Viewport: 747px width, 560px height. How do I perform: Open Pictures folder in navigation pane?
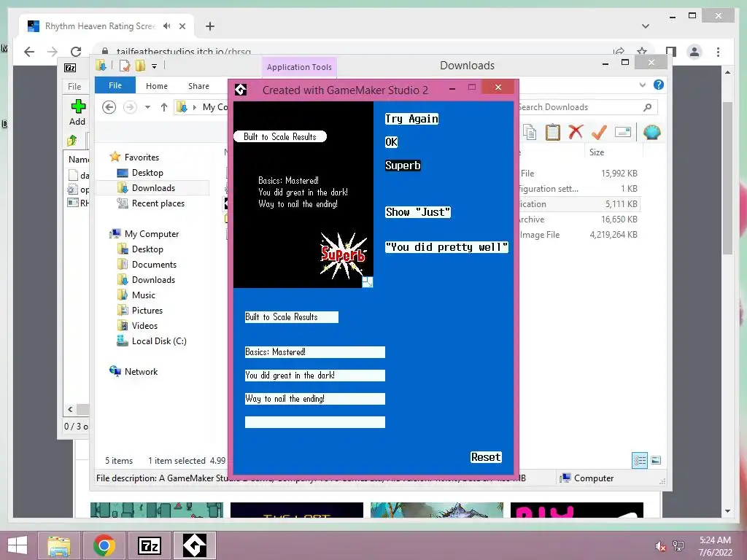pyautogui.click(x=147, y=311)
